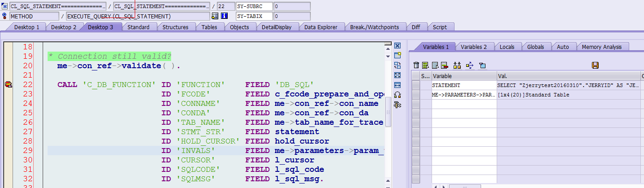644x188 pixels.
Task: Click the blue arrows icon in Variables toolbar
Action: (470, 66)
